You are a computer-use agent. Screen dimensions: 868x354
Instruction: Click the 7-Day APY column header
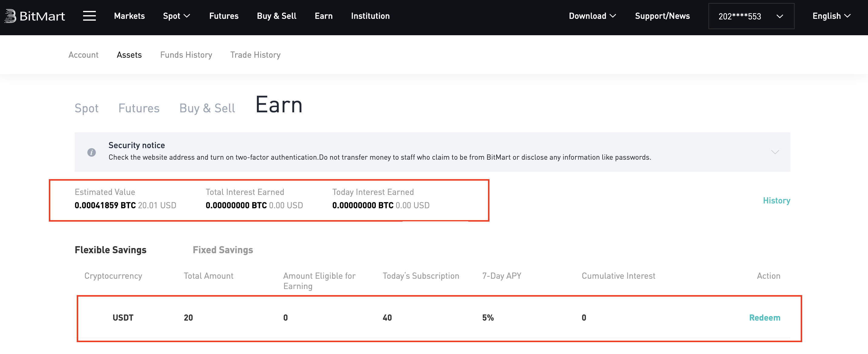(501, 276)
